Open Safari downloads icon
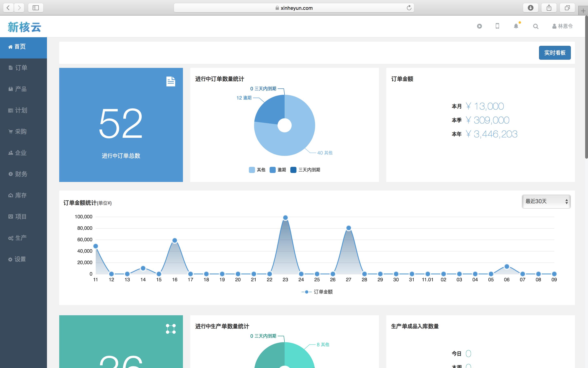The image size is (588, 368). pos(531,8)
